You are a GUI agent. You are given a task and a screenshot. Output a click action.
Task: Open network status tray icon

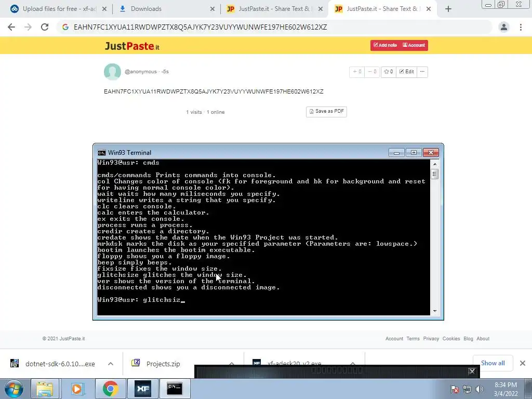pyautogui.click(x=467, y=389)
